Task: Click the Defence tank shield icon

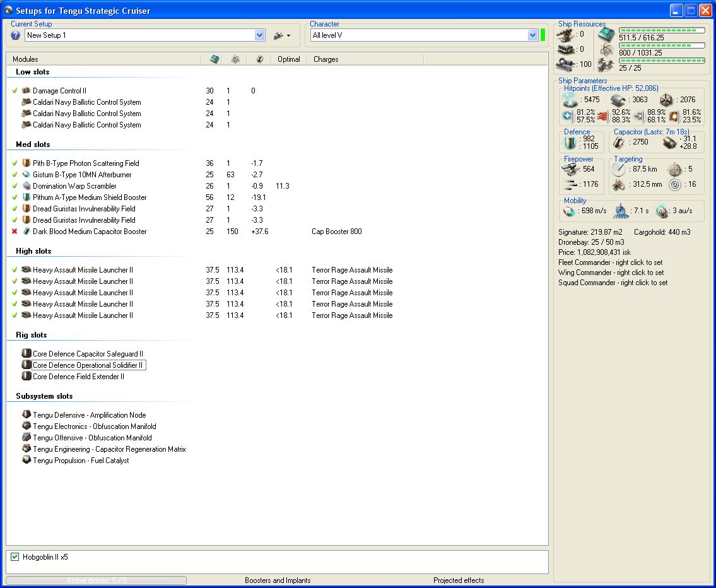Action: (570, 143)
